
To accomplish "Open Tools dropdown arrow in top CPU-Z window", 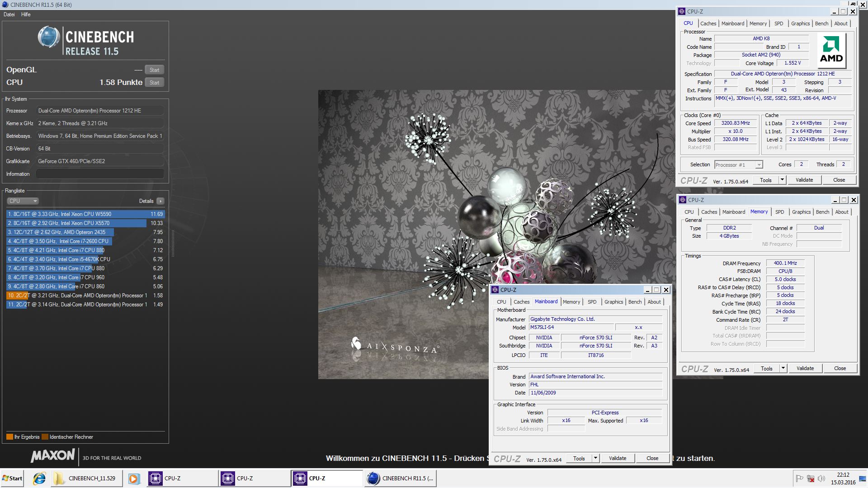I will (782, 180).
